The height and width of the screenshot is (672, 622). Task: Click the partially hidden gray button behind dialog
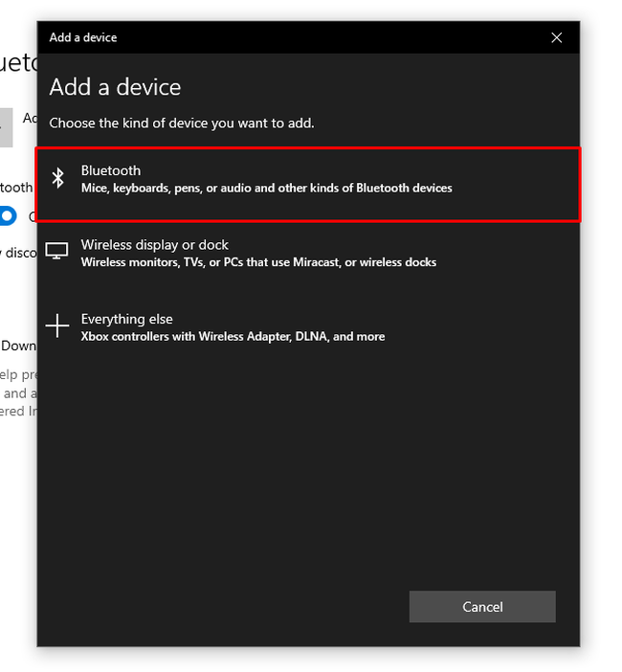click(6, 127)
